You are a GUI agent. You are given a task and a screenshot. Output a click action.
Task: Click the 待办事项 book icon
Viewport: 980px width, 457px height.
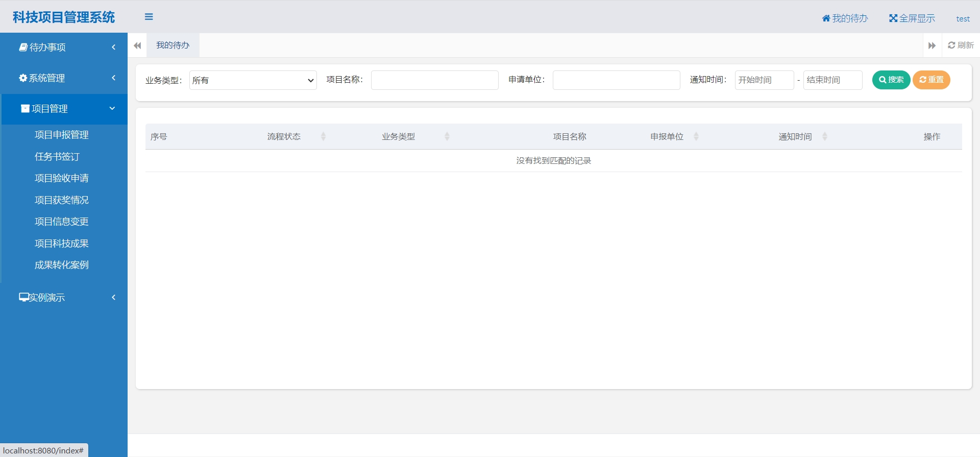[23, 47]
